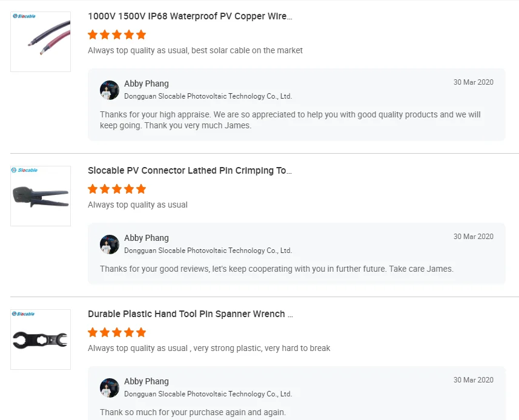Click the crimping tool product thumbnail
Viewport: 519px width, 420px height.
point(40,195)
